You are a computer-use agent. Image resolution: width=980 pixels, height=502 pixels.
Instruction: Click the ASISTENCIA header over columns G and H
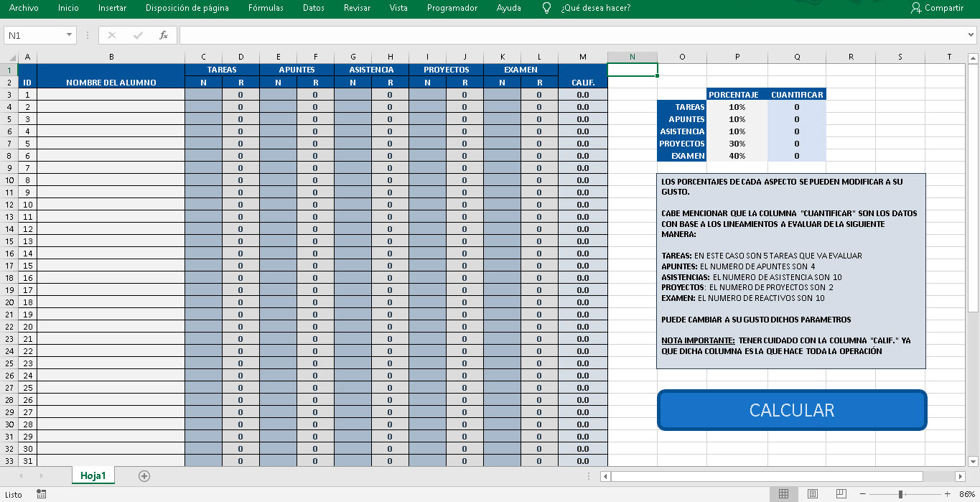(x=371, y=70)
